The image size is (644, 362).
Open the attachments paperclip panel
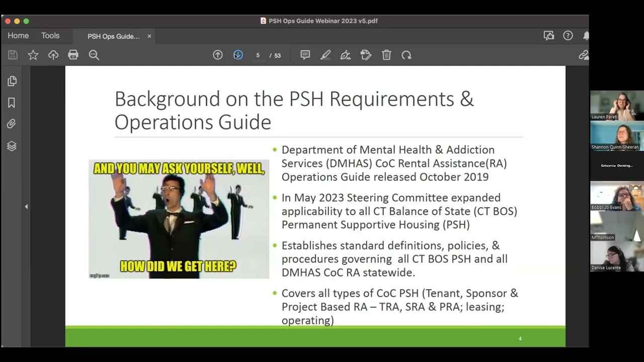pos(12,124)
